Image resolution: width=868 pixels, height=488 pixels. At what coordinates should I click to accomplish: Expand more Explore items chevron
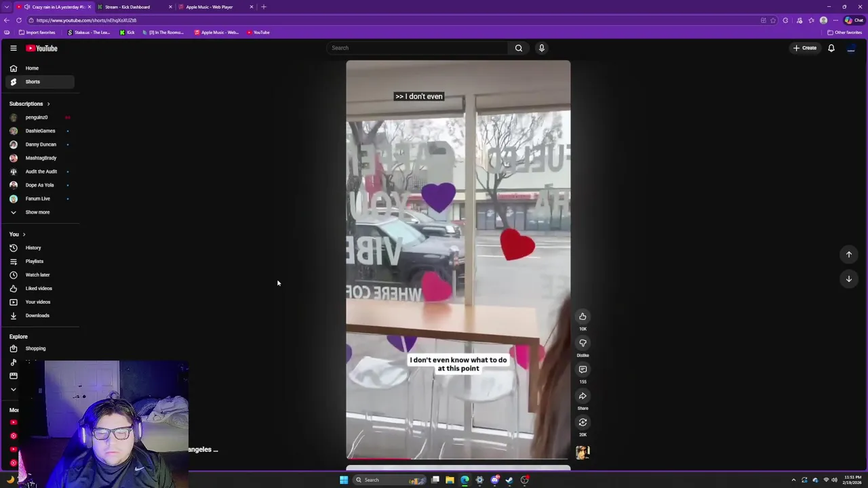[x=13, y=390]
